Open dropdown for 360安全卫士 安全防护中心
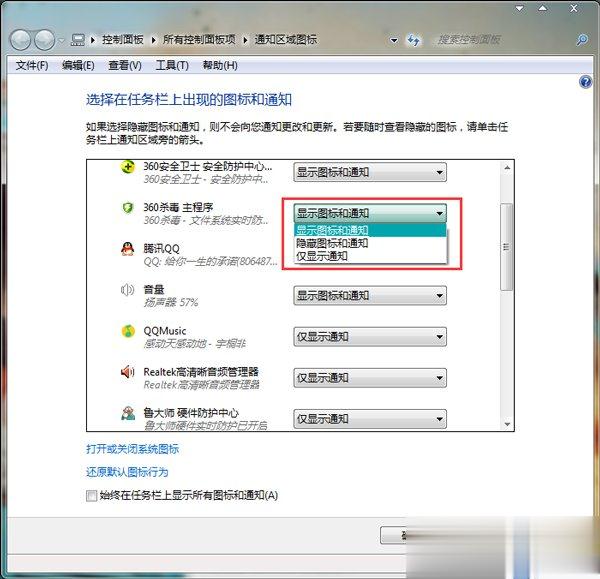 370,172
